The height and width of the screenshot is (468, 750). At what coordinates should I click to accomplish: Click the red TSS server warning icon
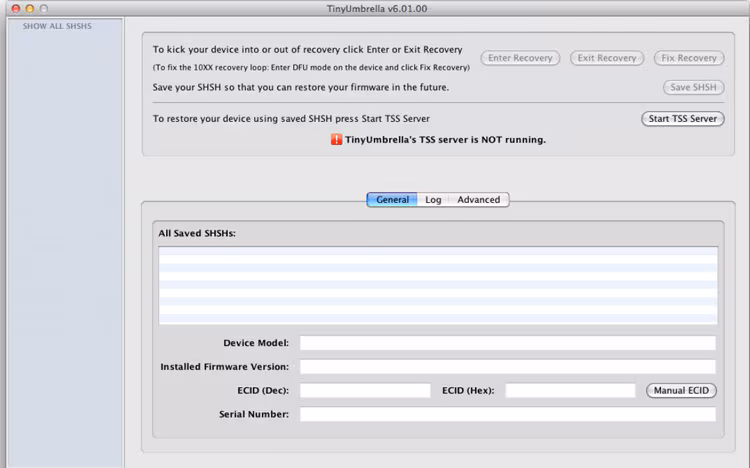coord(336,139)
